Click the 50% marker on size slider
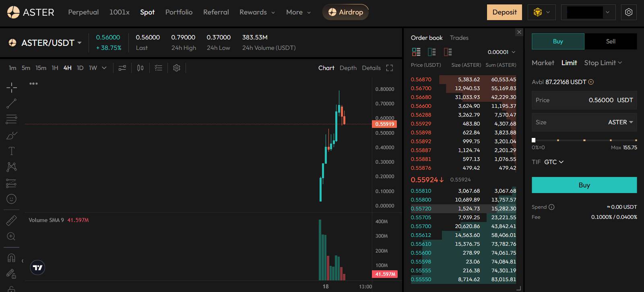 tap(584, 140)
